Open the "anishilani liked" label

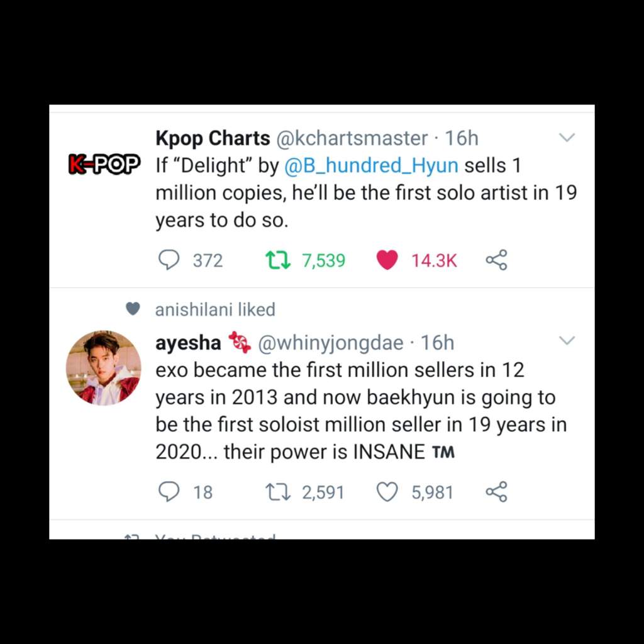pyautogui.click(x=215, y=309)
